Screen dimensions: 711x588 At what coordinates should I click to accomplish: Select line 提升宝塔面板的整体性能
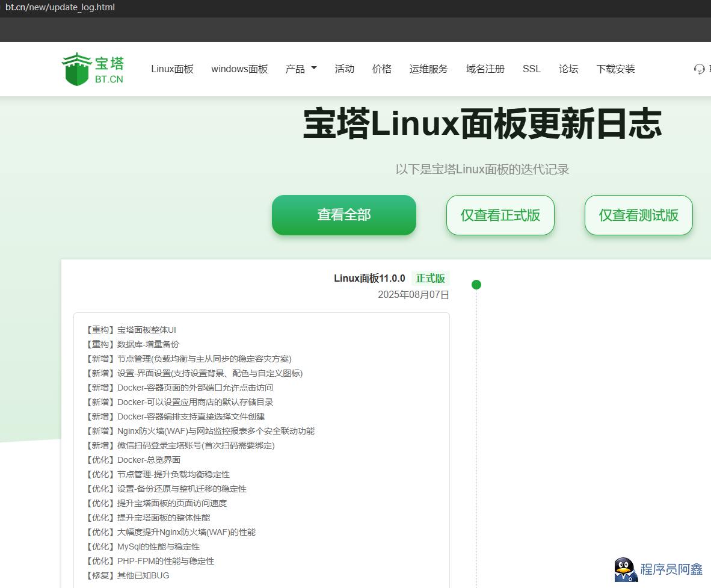click(147, 518)
